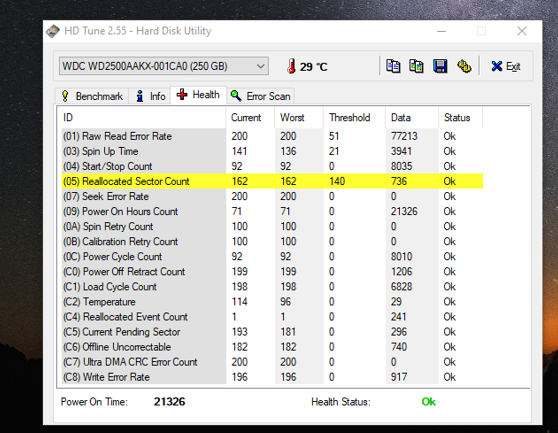Image resolution: width=558 pixels, height=433 pixels.
Task: Switch to the Info tab
Action: (150, 96)
